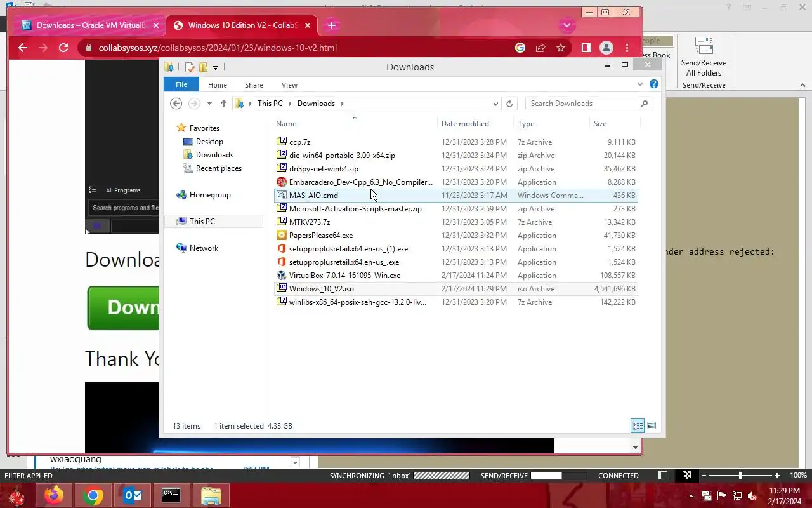Click Send/Receive All Folders in Outlook
The height and width of the screenshot is (508, 812).
(x=704, y=58)
